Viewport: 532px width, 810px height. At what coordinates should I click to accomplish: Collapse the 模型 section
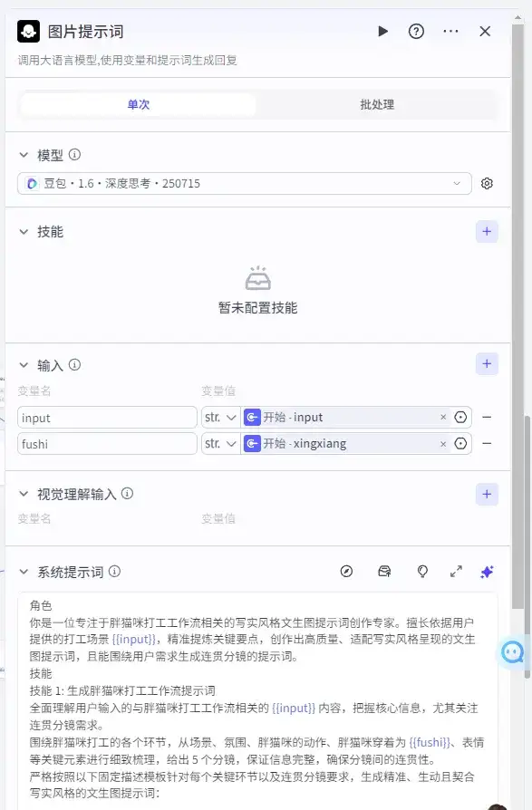(24, 154)
